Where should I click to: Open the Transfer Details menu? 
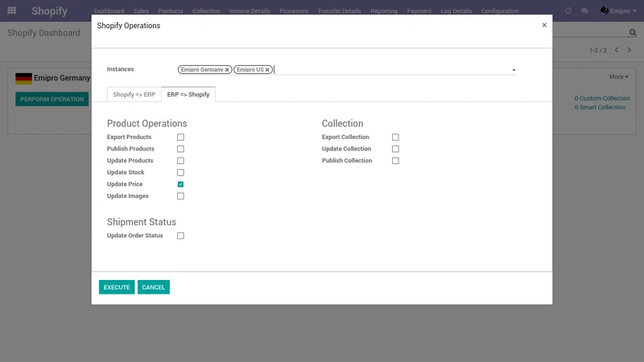(x=339, y=11)
